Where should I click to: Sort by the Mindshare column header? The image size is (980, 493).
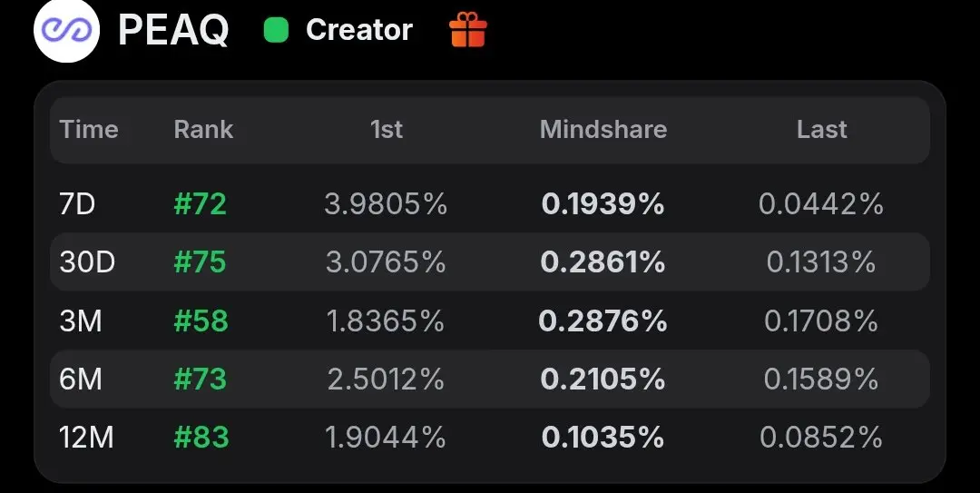[x=603, y=130]
